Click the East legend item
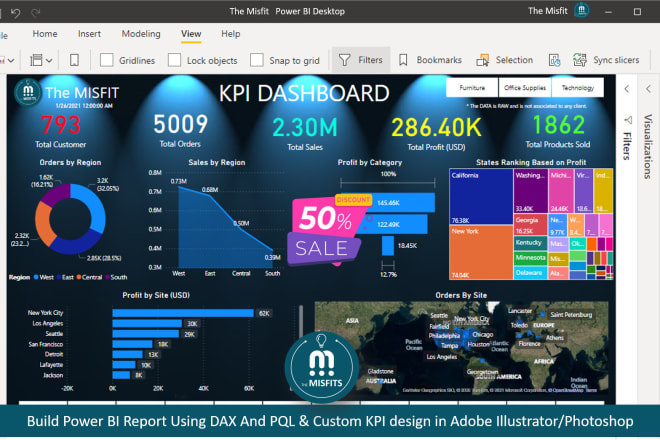This screenshot has height=440, width=660. [x=65, y=277]
